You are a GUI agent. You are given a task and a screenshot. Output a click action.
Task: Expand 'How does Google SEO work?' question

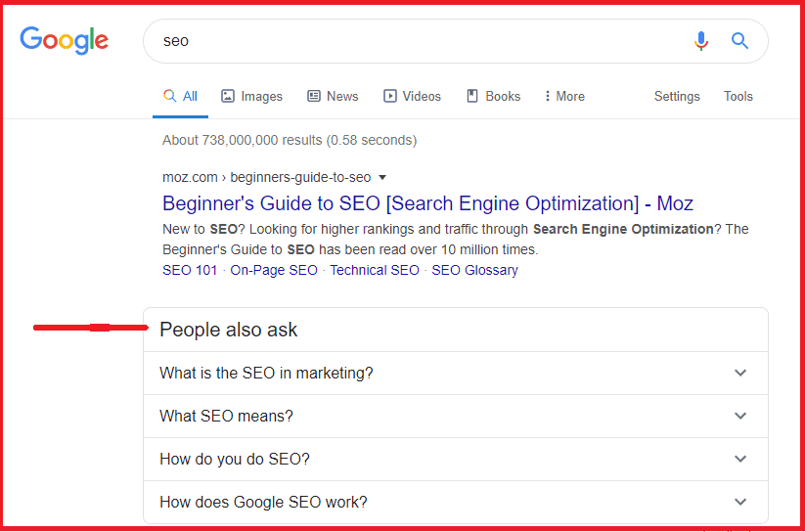tap(456, 503)
